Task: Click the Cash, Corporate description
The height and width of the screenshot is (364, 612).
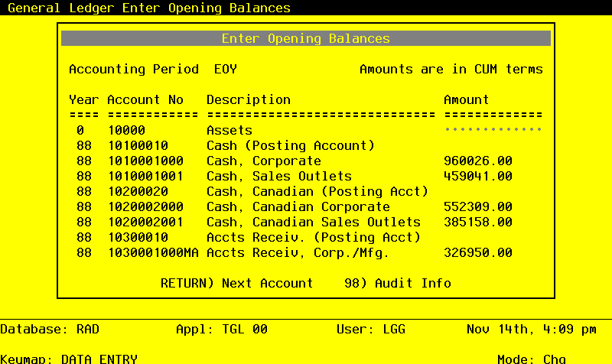Action: pos(263,161)
